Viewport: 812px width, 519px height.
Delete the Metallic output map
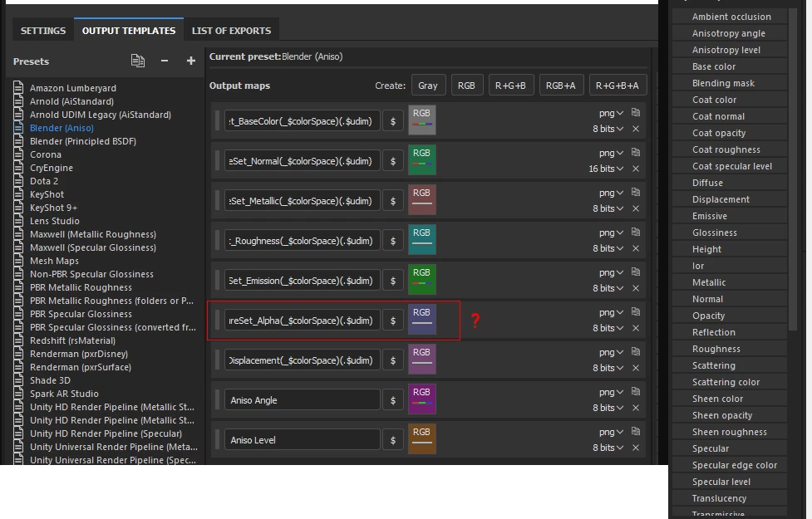coord(636,208)
